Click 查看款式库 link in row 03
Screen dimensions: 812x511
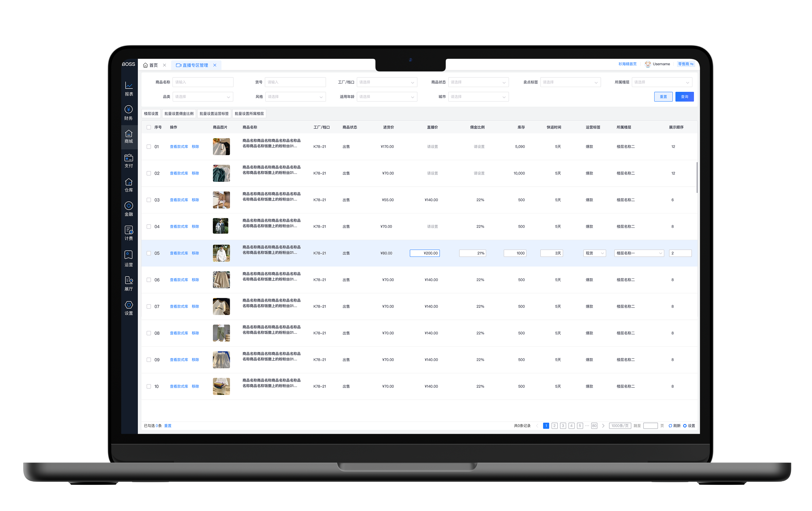click(179, 200)
